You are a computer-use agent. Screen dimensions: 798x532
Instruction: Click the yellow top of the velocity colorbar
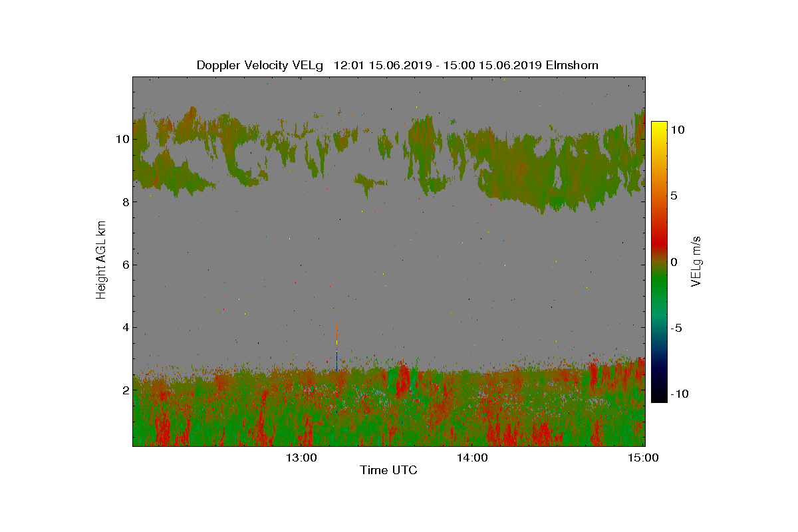click(659, 128)
